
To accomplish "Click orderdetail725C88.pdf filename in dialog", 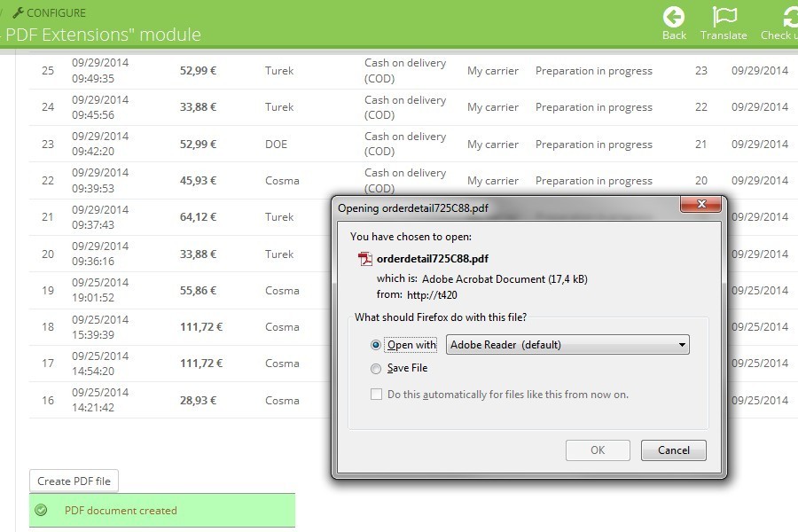I will click(432, 259).
